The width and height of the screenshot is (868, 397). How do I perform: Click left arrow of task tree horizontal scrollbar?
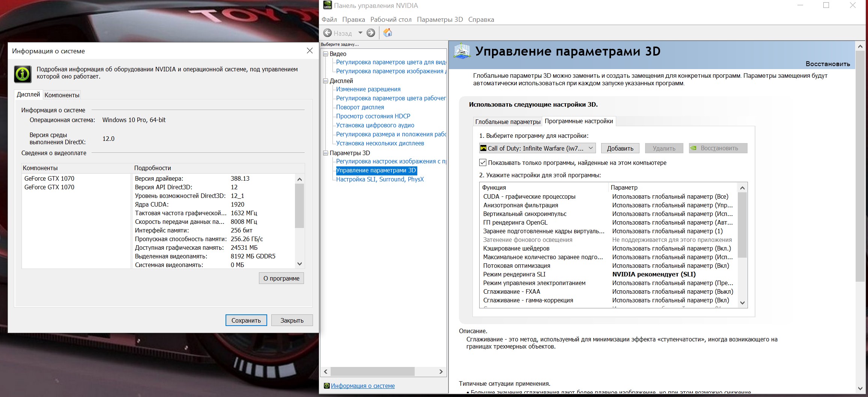click(x=326, y=372)
